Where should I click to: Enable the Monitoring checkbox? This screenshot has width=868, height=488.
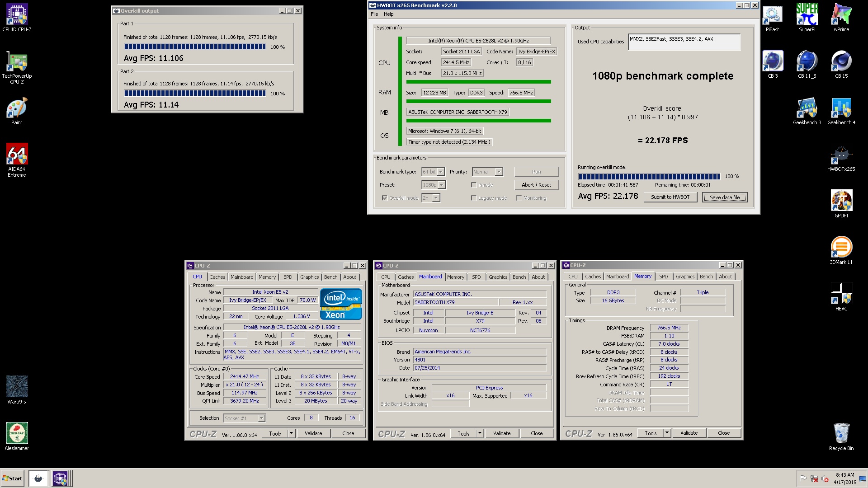(519, 198)
